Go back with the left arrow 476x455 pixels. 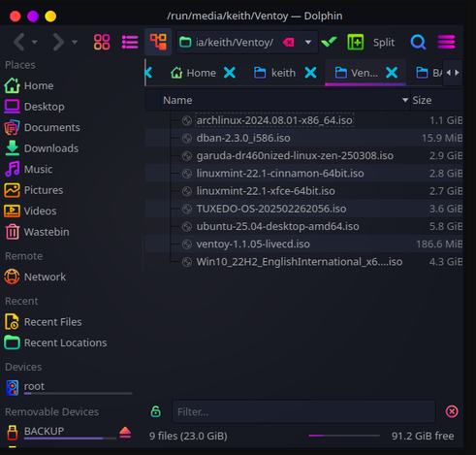[19, 42]
